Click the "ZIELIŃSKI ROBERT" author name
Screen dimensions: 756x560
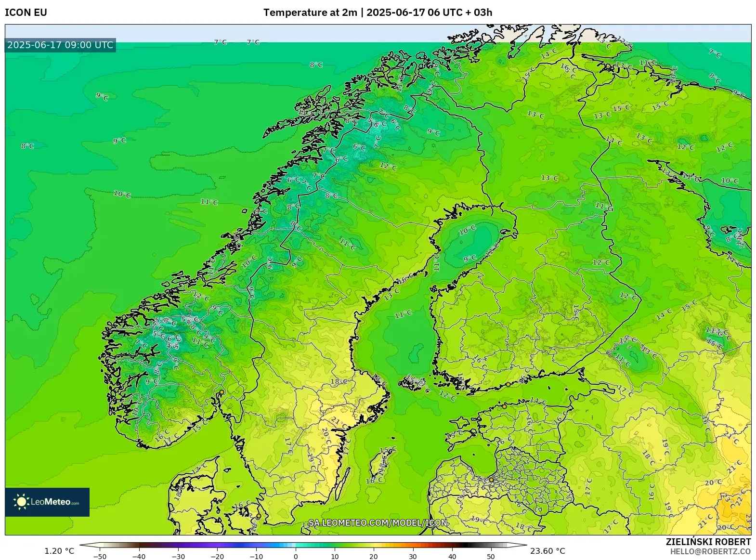pyautogui.click(x=708, y=542)
